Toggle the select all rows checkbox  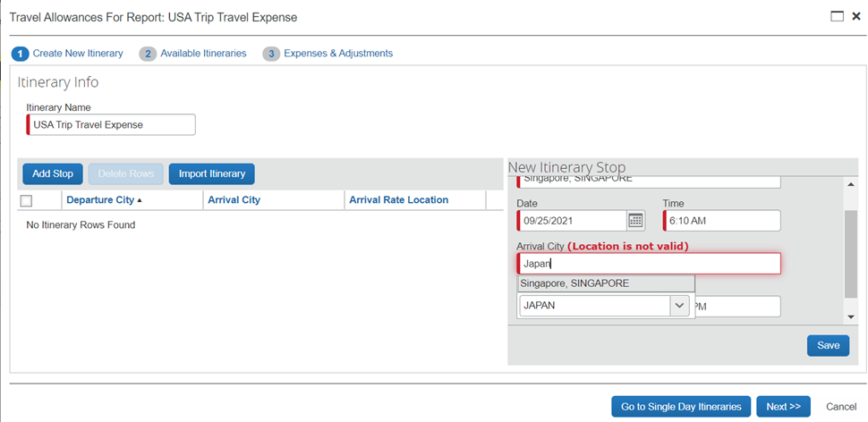click(26, 200)
